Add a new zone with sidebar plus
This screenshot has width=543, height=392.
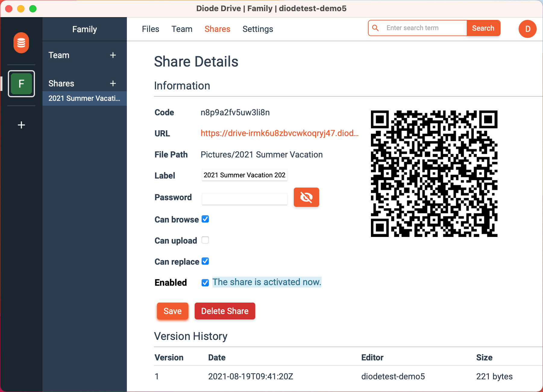tap(21, 125)
